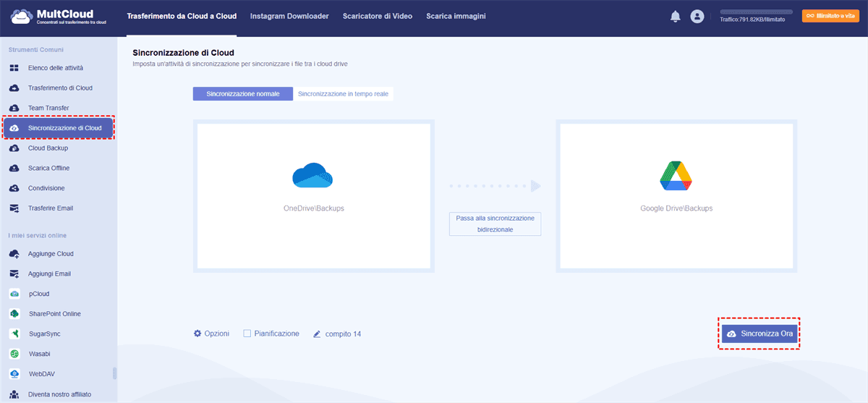Viewport: 868px width, 403px height.
Task: Click the Google Drive icon in destination box
Action: [676, 176]
